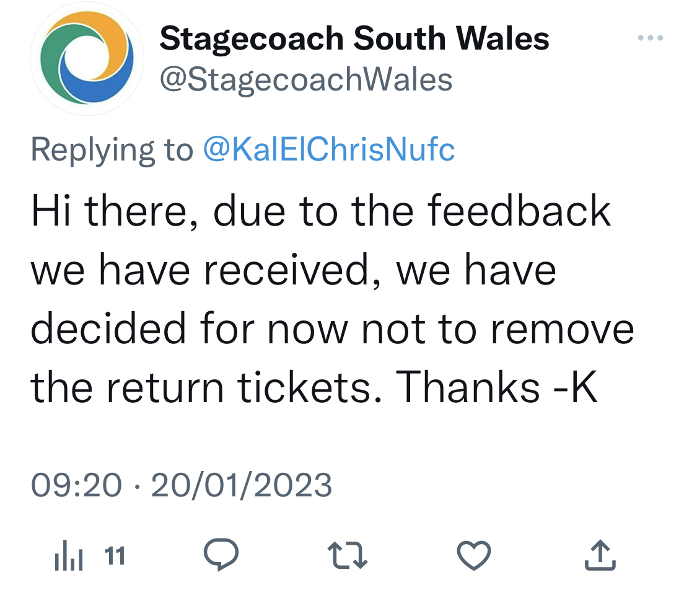Screen dimensions: 697x616
Task: Open the reply speech bubble icon
Action: point(221,554)
